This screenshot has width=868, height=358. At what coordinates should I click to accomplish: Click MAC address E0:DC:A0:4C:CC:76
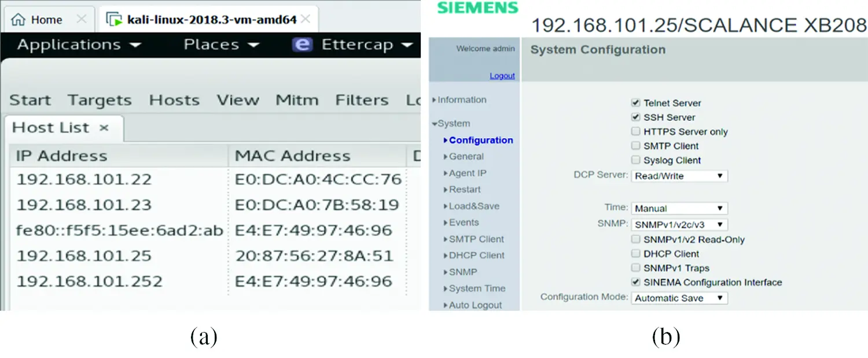click(x=318, y=180)
